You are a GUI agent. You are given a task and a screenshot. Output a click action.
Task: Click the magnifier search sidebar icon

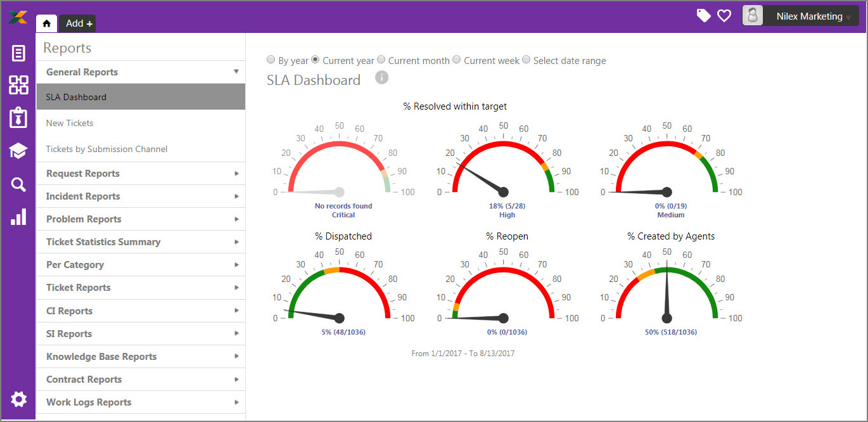[x=18, y=184]
